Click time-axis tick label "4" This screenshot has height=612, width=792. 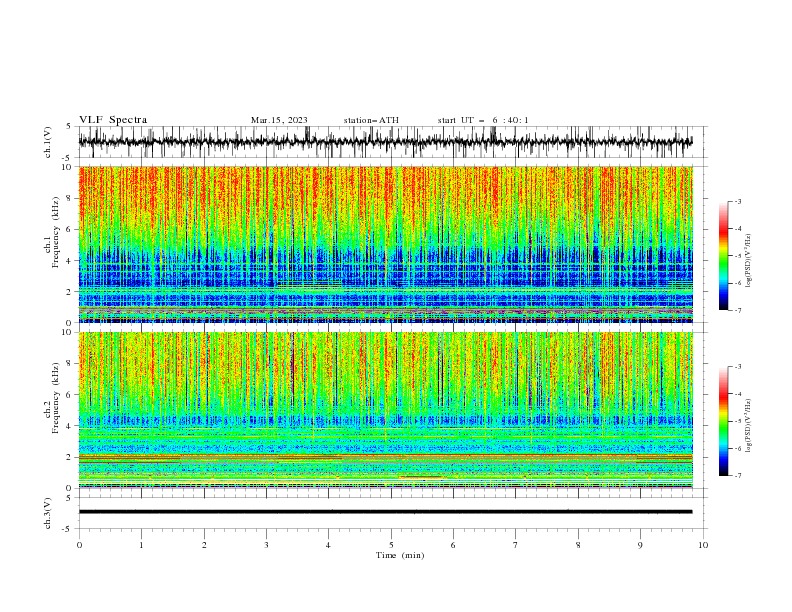(x=328, y=545)
